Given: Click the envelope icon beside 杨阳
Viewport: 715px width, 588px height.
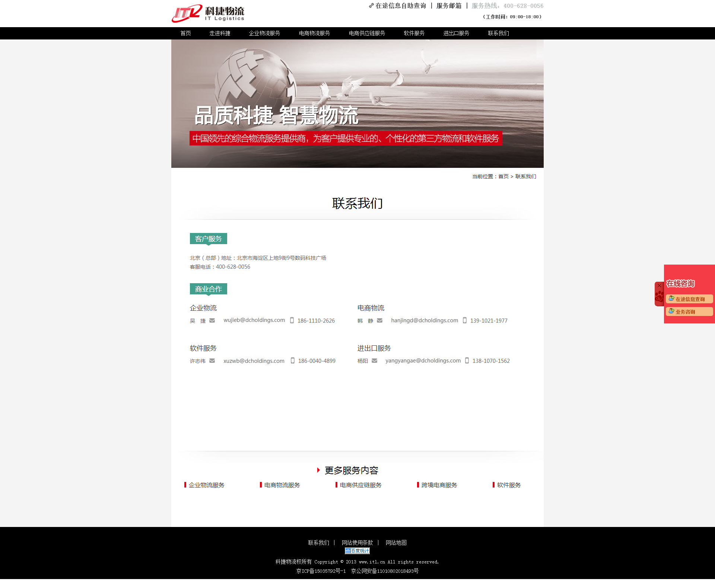Looking at the screenshot, I should 374,361.
